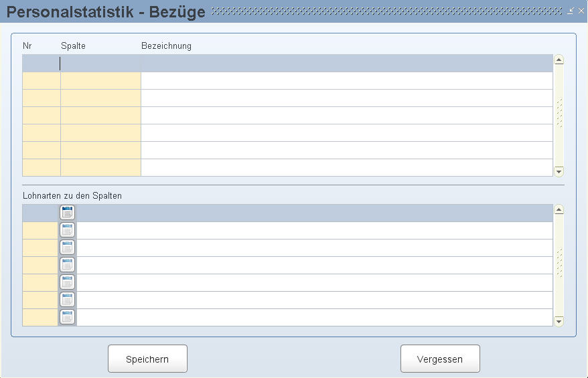Focus the active Spalte input in highlighted row
The height and width of the screenshot is (378, 588).
(100, 64)
